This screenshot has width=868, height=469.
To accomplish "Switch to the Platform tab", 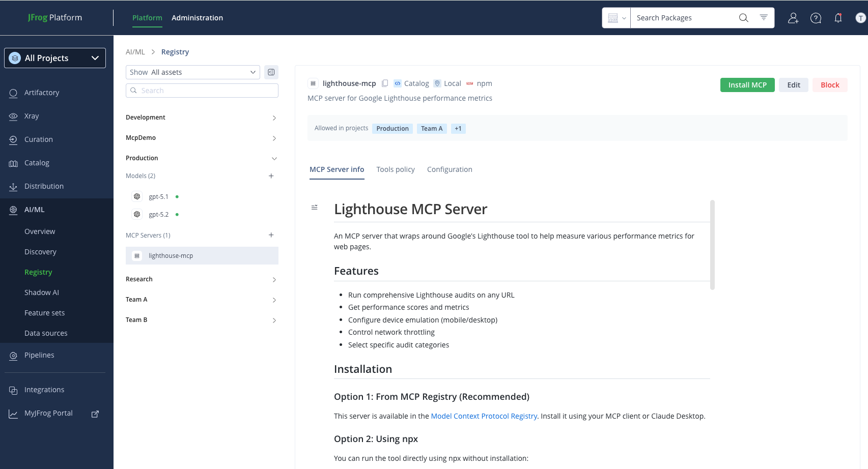I will 147,18.
